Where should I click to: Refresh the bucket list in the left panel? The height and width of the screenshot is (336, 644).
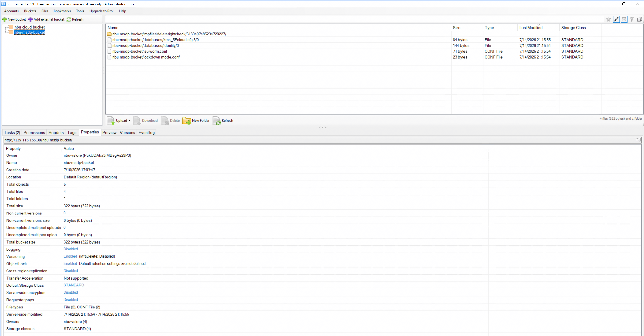(75, 19)
